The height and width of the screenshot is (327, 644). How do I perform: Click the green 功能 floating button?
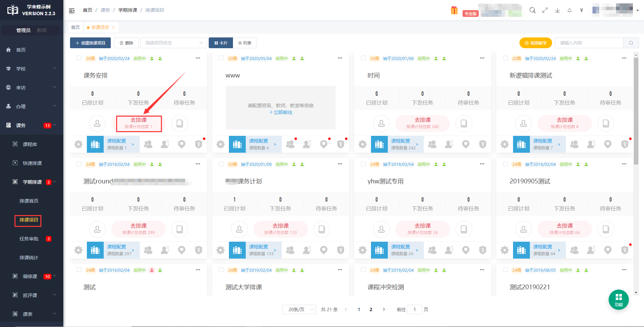click(618, 299)
